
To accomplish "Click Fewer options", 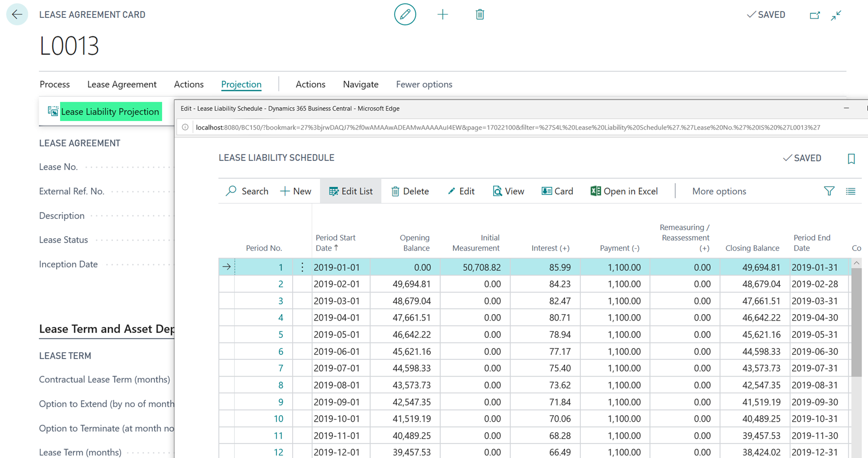I will pyautogui.click(x=424, y=84).
